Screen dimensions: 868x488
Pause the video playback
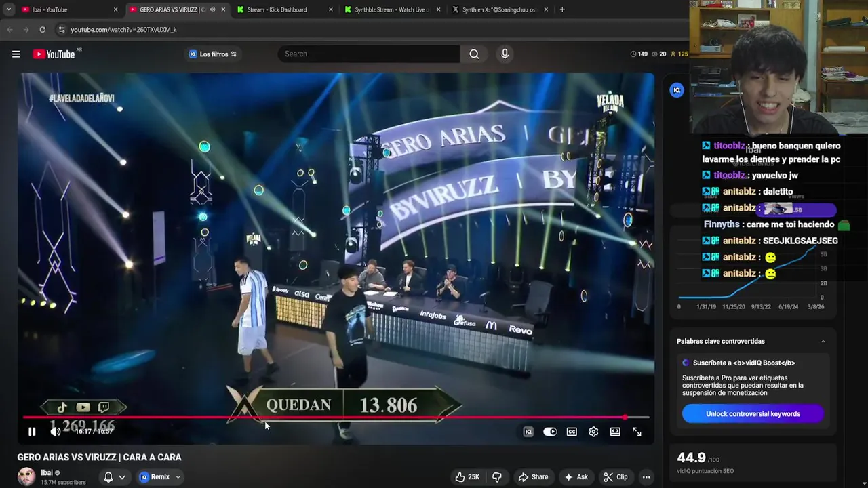point(32,432)
